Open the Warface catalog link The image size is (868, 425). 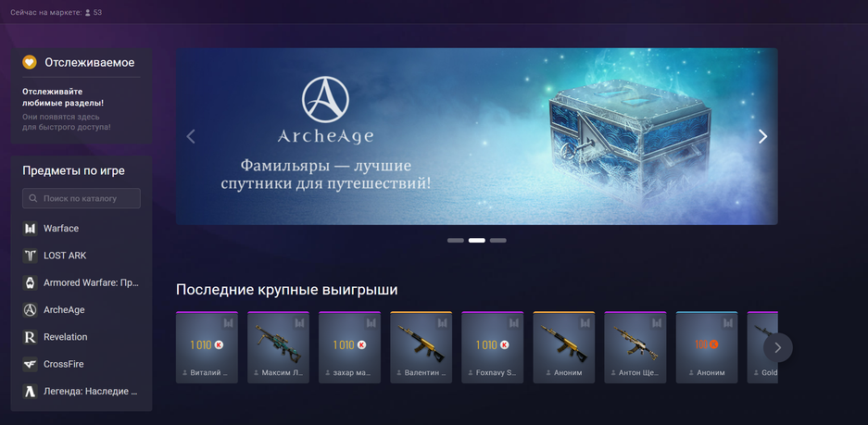[61, 229]
